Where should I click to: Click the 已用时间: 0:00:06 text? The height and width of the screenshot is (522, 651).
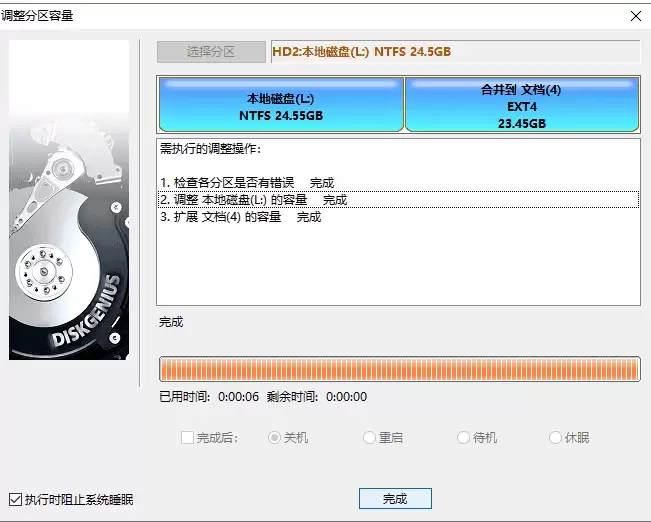click(209, 397)
